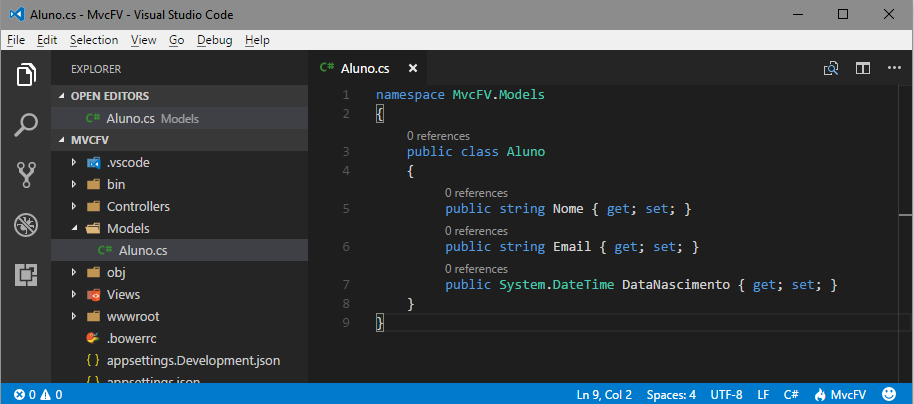Collapse the Models folder
914x404 pixels.
[x=74, y=229]
